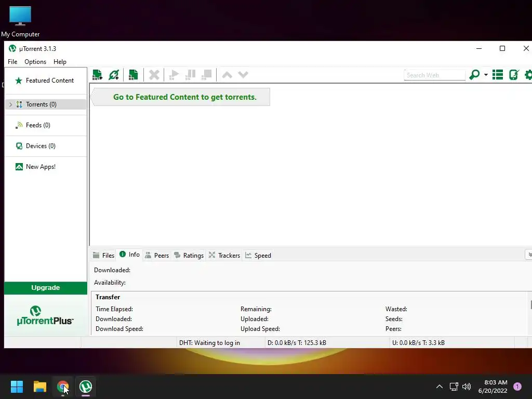Screen dimensions: 532x399
Task: Open the My Computer desktop icon
Action: 20,21
